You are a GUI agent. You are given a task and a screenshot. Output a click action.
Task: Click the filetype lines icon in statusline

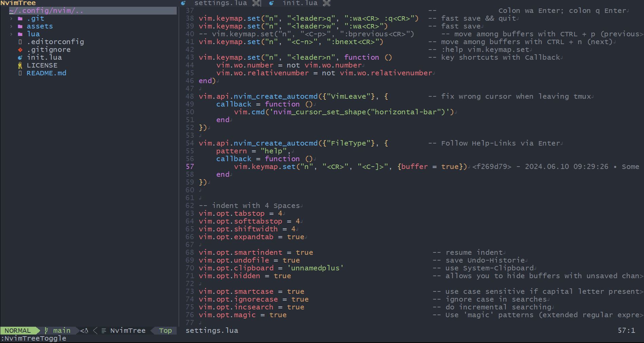click(x=104, y=331)
